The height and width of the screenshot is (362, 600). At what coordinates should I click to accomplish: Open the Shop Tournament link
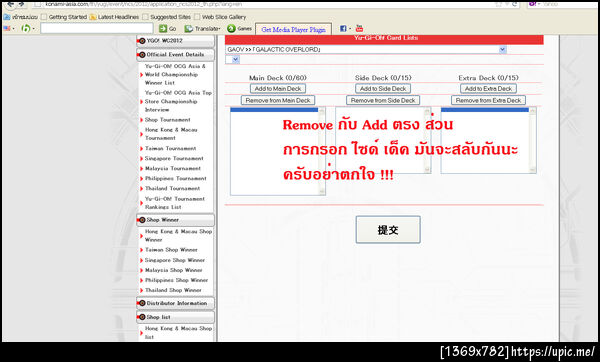pyautogui.click(x=167, y=120)
